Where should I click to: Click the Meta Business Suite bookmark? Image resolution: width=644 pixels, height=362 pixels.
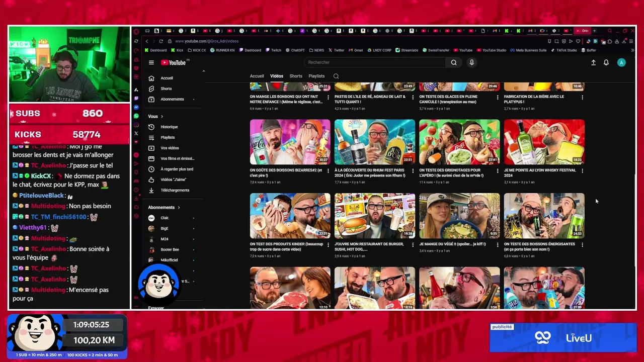[528, 50]
